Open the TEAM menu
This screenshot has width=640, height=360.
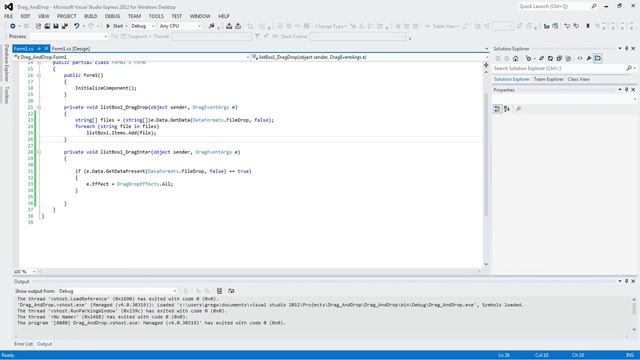point(134,16)
